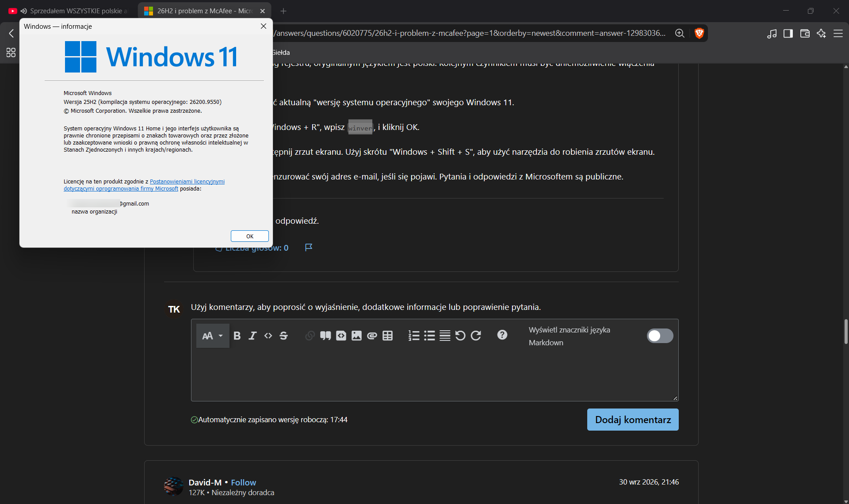The width and height of the screenshot is (849, 504).
Task: Insert horizontal rule lines icon
Action: coord(445,336)
